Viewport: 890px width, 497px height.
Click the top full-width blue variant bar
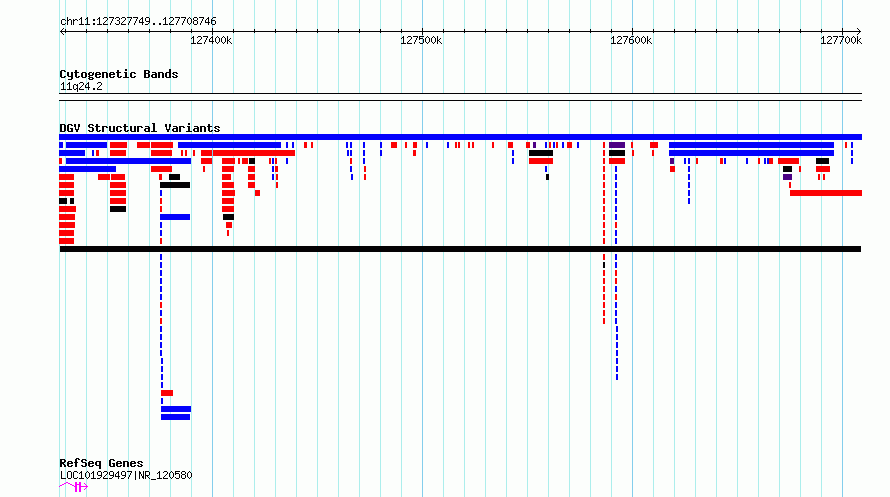click(x=460, y=137)
